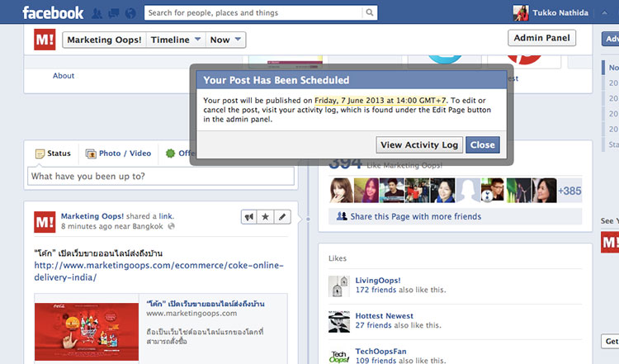Click the Tukko Nathida name link
This screenshot has height=364, width=619.
(560, 13)
